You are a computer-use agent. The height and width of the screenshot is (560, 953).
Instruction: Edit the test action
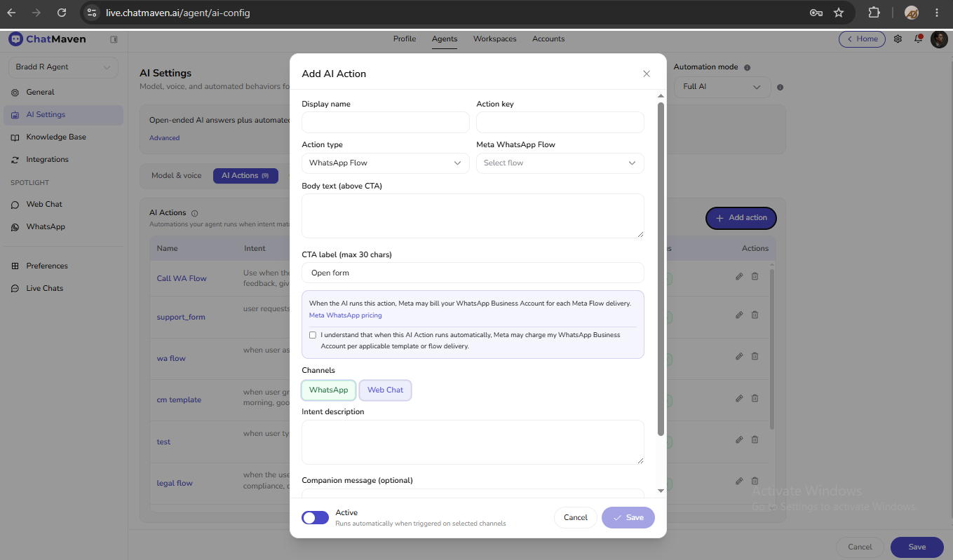[x=739, y=439]
